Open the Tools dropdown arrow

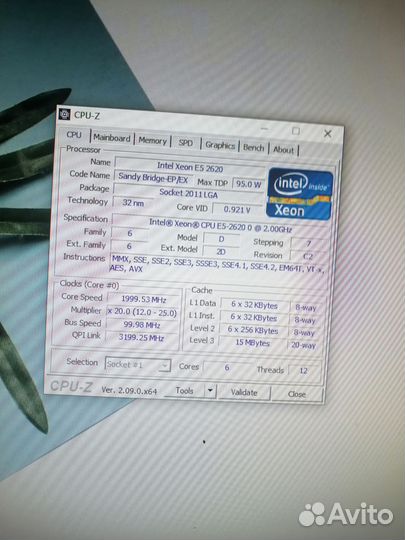click(x=210, y=391)
